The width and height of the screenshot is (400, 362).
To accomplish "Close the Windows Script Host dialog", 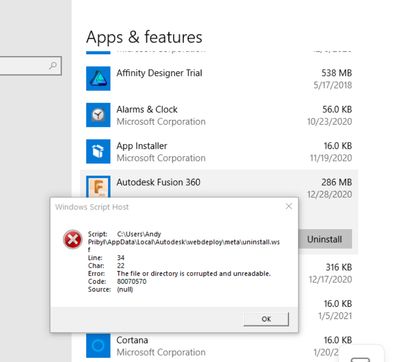I will (x=289, y=206).
